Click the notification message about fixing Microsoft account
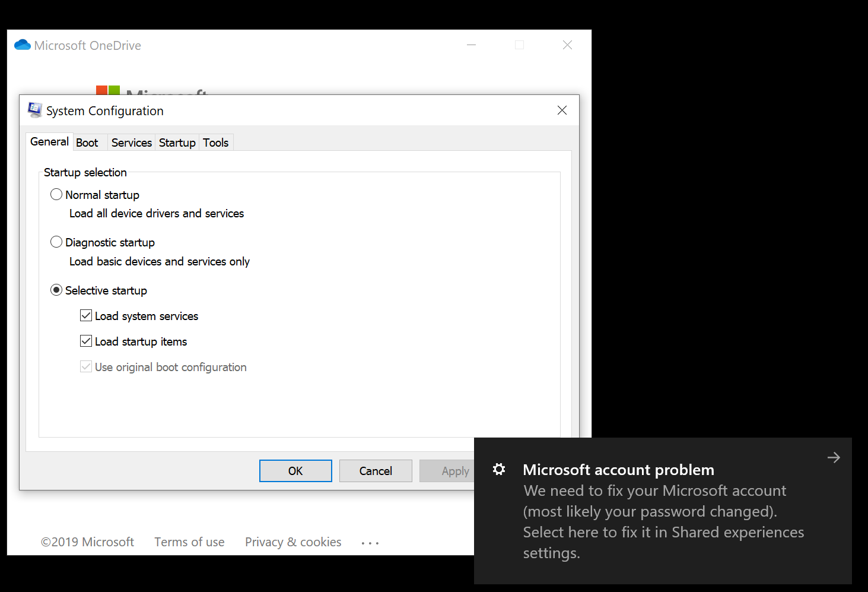 [663, 522]
